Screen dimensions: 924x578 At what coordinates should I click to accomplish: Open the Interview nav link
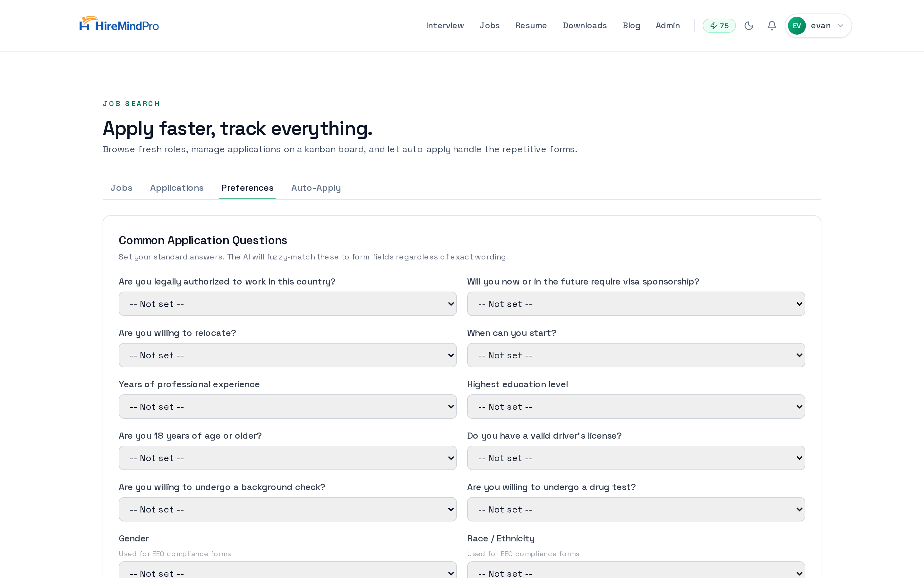click(445, 26)
